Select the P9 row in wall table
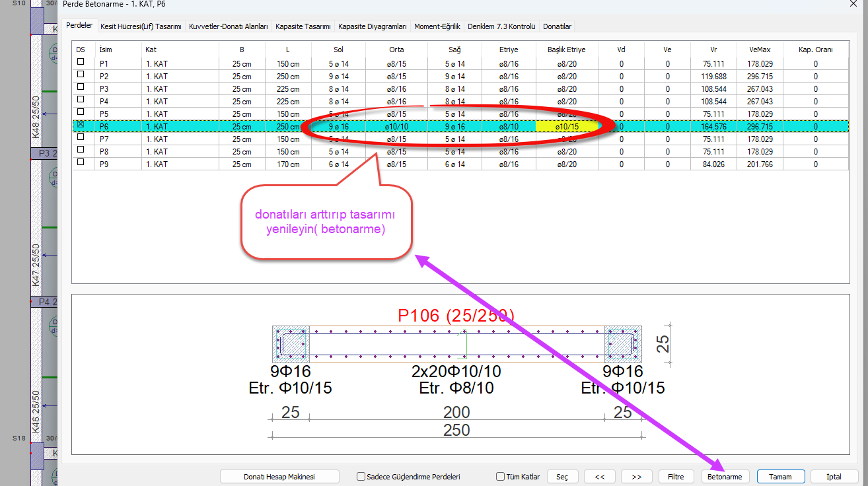Screen dimensions: 868x486 tap(119, 164)
